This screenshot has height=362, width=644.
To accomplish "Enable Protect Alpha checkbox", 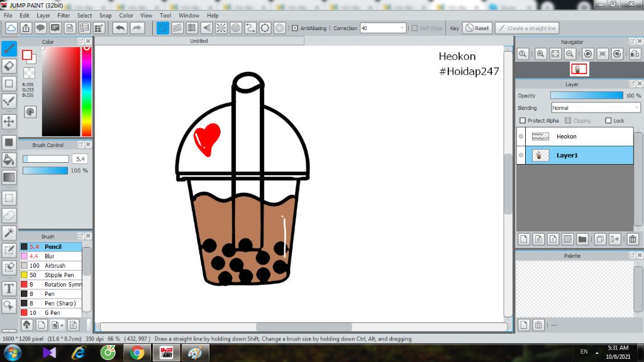I will (x=523, y=120).
